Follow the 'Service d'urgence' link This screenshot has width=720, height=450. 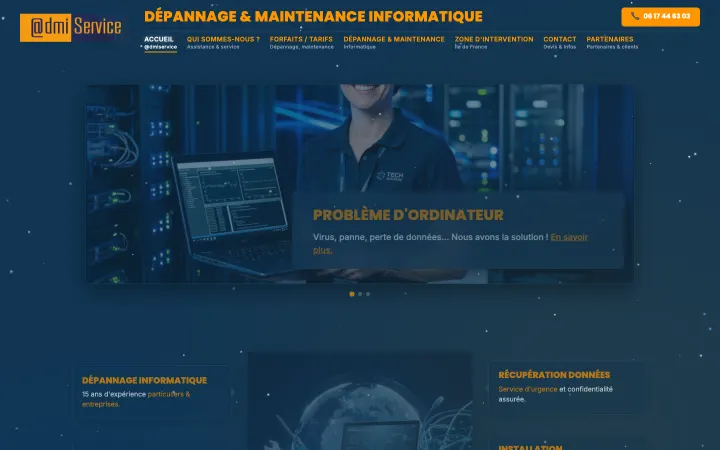tap(528, 389)
